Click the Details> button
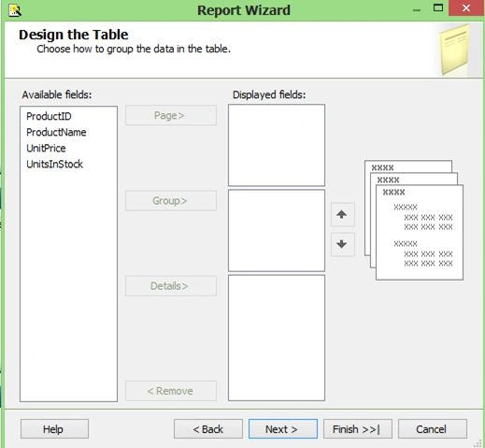This screenshot has height=448, width=485. coord(171,286)
